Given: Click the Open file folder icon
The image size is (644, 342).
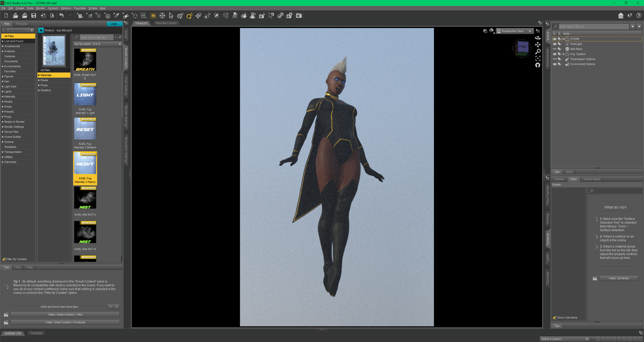Looking at the screenshot, I should pyautogui.click(x=15, y=15).
